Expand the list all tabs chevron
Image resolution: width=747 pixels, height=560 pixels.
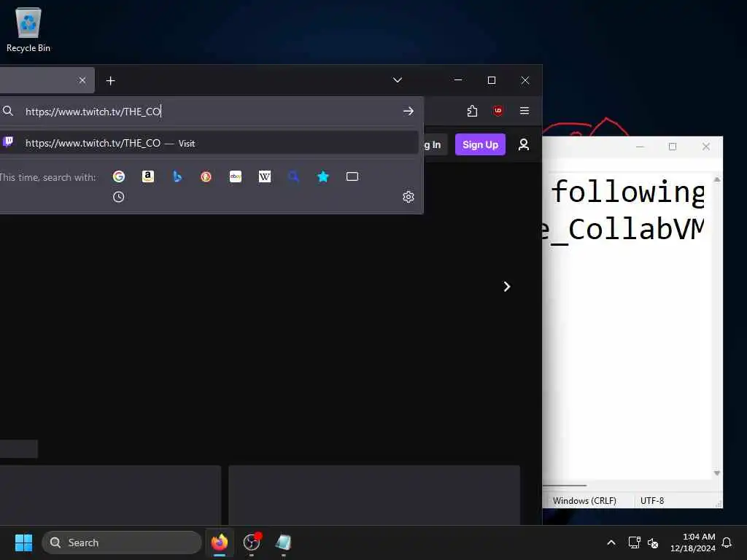(398, 80)
